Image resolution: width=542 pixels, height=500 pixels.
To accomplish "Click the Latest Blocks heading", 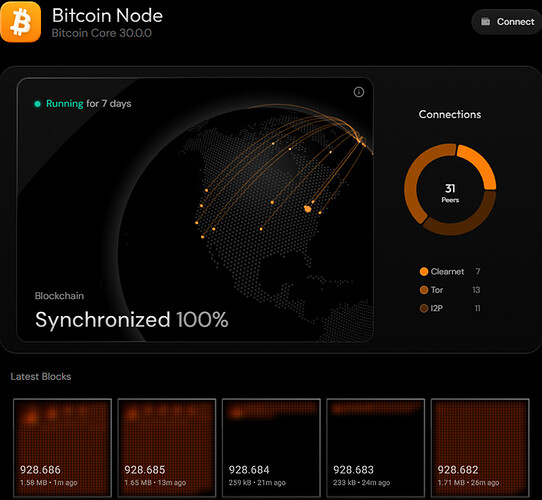I will [x=41, y=377].
